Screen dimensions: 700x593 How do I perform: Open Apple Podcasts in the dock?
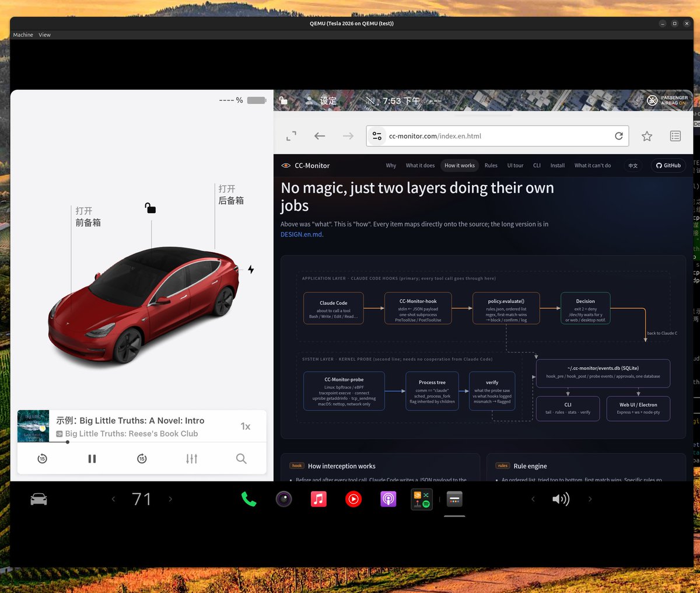pos(388,499)
